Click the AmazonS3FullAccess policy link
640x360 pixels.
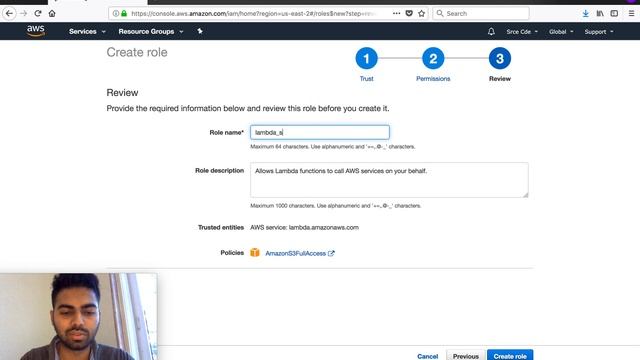point(296,253)
